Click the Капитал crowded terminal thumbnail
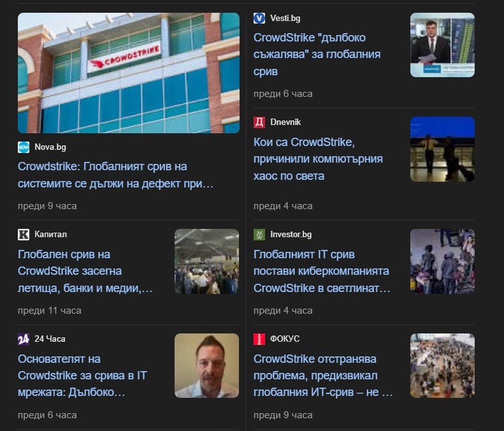 click(x=206, y=261)
